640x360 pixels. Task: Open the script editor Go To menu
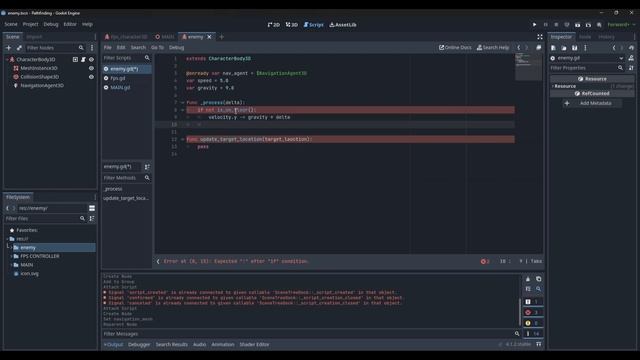click(x=157, y=47)
